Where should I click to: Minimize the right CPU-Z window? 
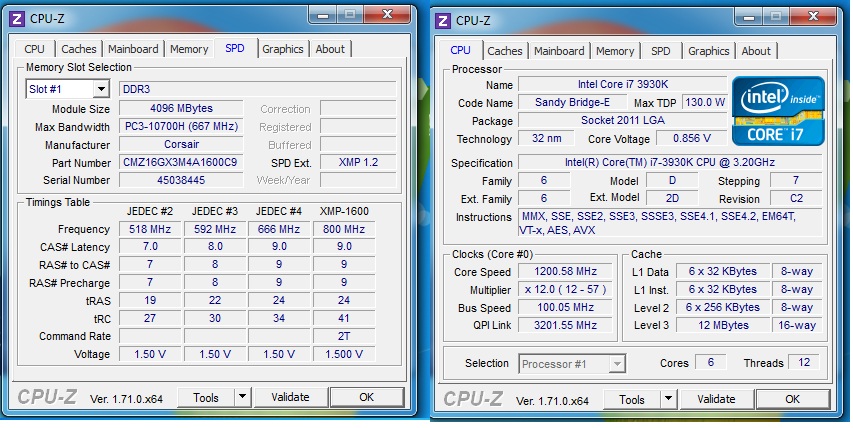tap(749, 16)
